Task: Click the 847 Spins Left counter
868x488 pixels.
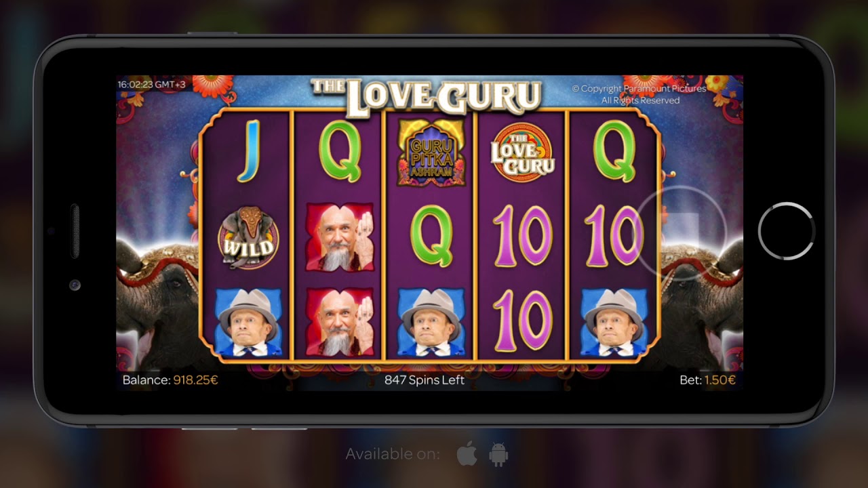Action: (x=425, y=380)
